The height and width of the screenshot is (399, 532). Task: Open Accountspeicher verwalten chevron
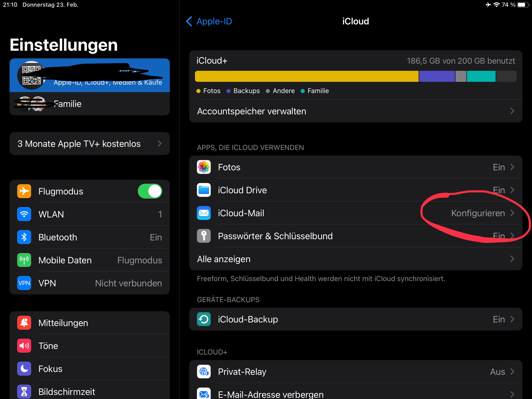tap(512, 111)
